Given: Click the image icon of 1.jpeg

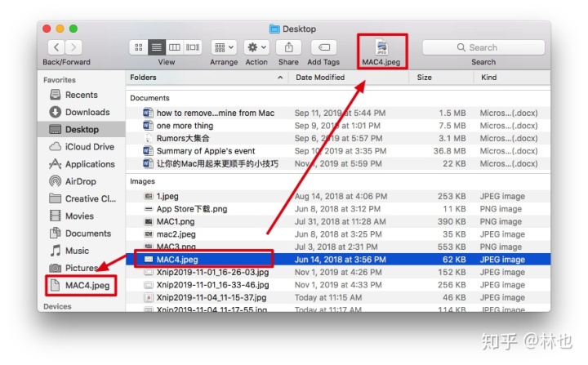Looking at the screenshot, I should tap(149, 196).
